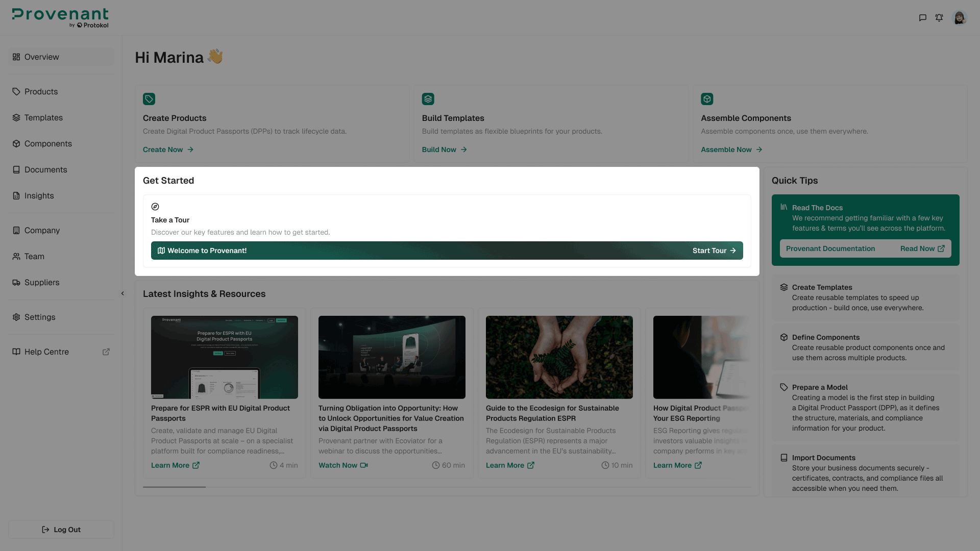The image size is (980, 551).
Task: Click the '10 min' reading time
Action: 617,465
